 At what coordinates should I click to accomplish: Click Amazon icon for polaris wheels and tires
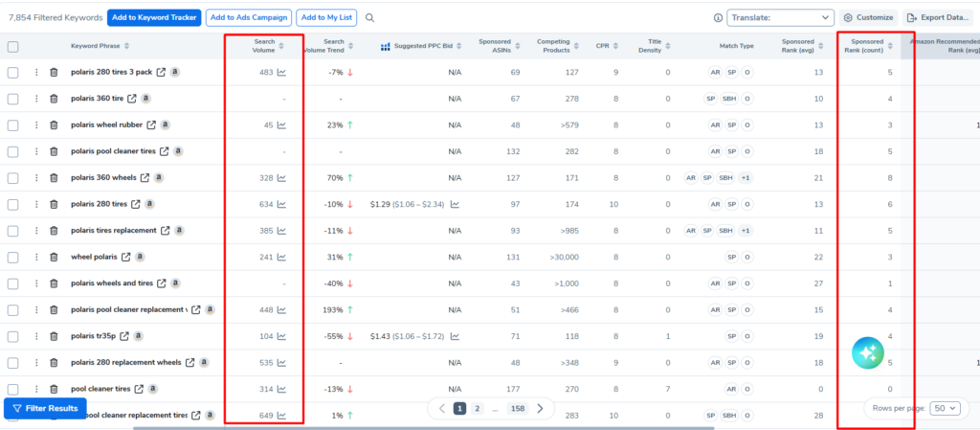click(x=176, y=283)
